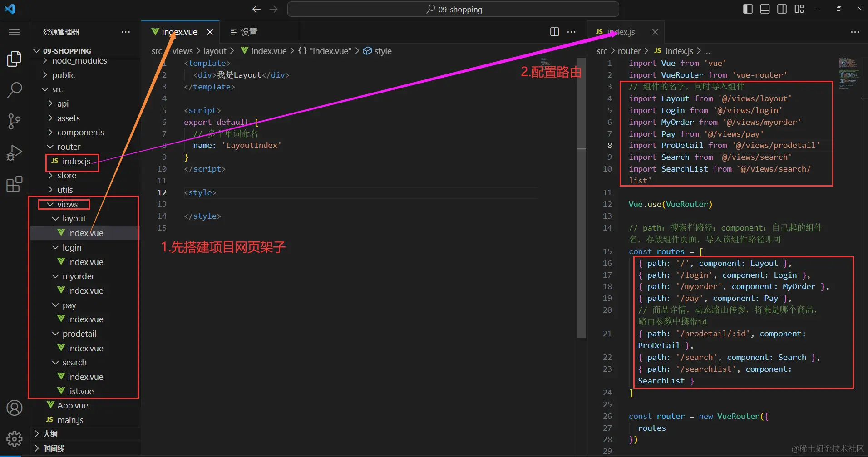This screenshot has width=868, height=457.
Task: Open Source Control view
Action: click(15, 121)
